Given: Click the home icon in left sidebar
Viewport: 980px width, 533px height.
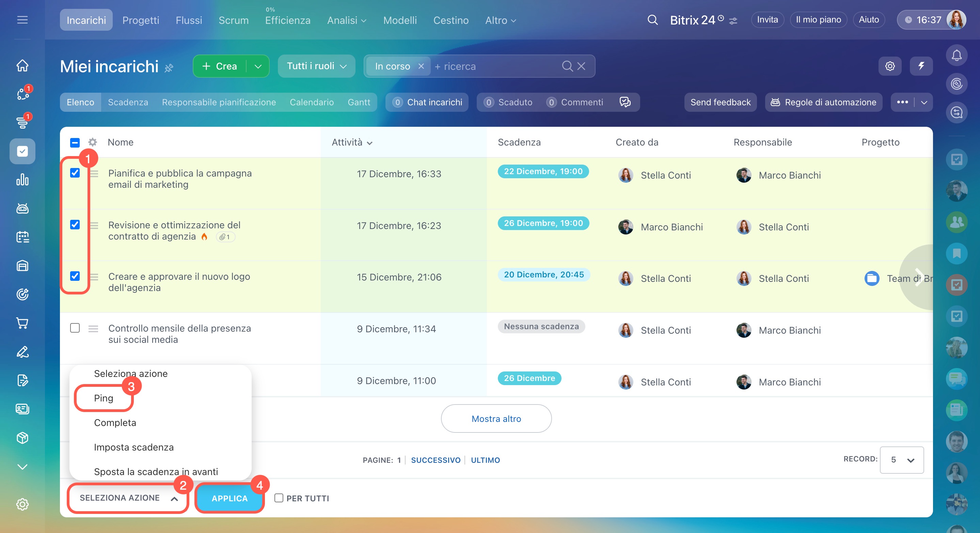Looking at the screenshot, I should [x=22, y=65].
